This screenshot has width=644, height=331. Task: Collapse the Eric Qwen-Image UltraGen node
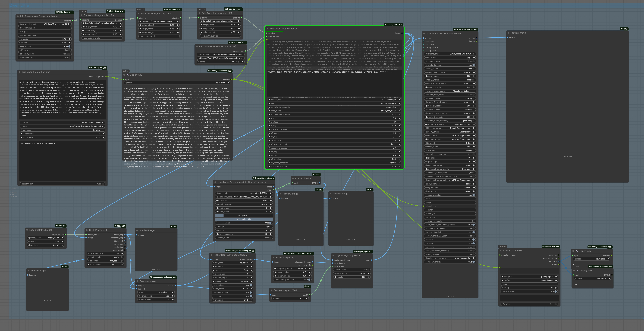(x=268, y=29)
